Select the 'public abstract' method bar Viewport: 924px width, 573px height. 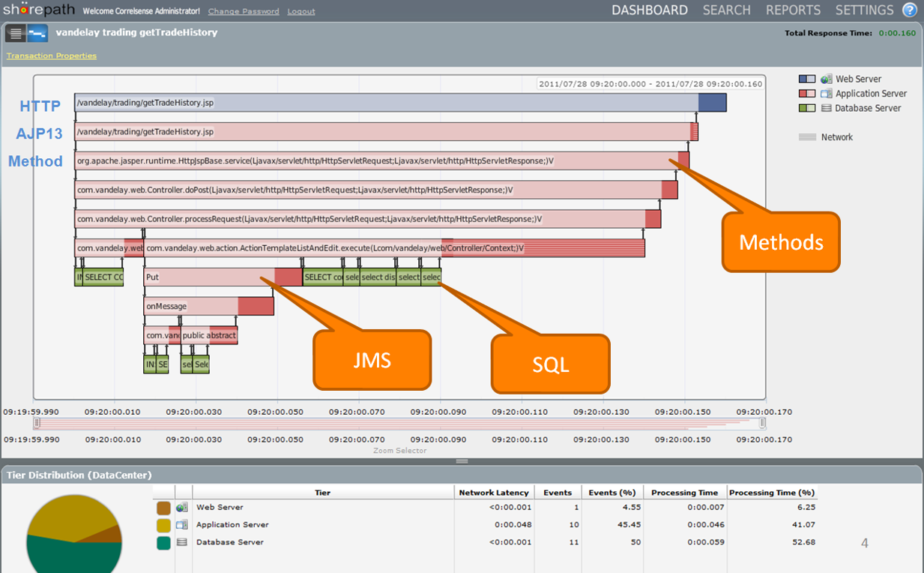pyautogui.click(x=209, y=336)
